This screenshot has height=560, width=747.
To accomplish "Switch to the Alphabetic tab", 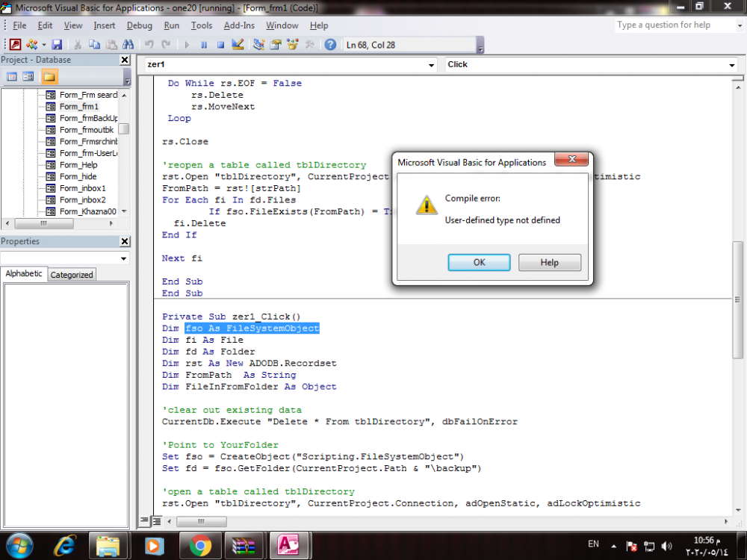I will click(24, 274).
